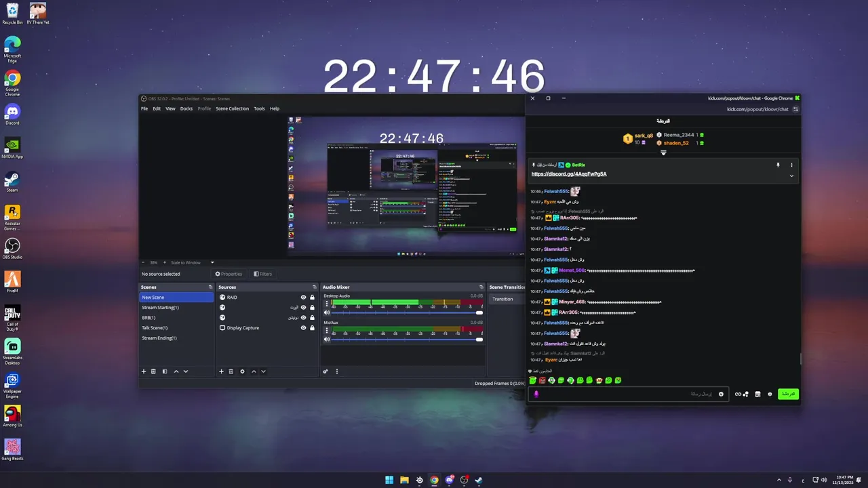Add a new scene in OBS Scenes dock
The image size is (868, 488).
tap(144, 371)
